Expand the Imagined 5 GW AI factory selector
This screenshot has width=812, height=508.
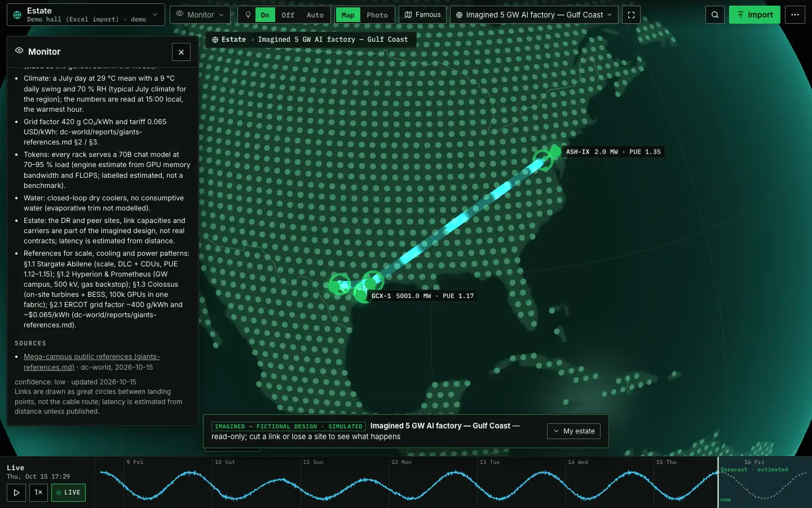click(x=534, y=15)
